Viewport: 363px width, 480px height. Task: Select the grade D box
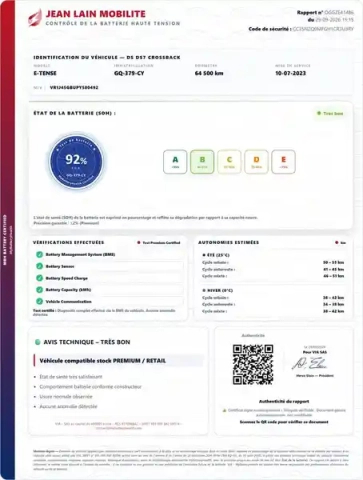[x=256, y=162]
